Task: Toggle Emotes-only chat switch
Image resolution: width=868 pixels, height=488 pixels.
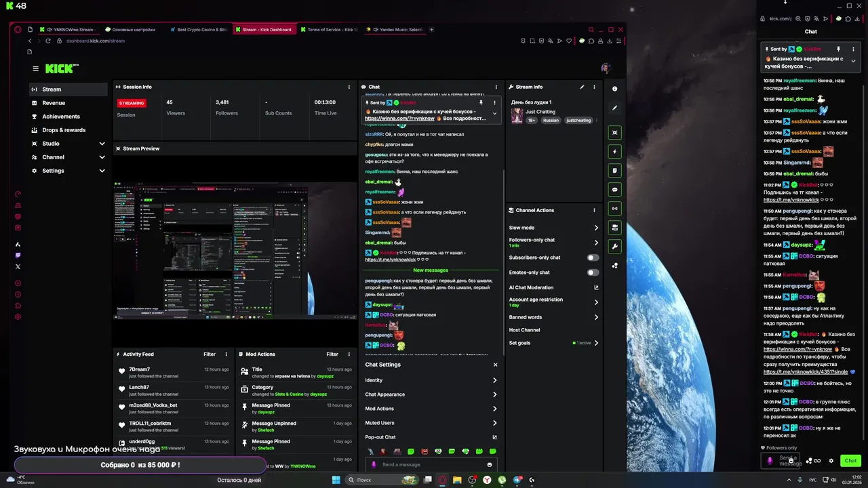Action: [x=593, y=272]
